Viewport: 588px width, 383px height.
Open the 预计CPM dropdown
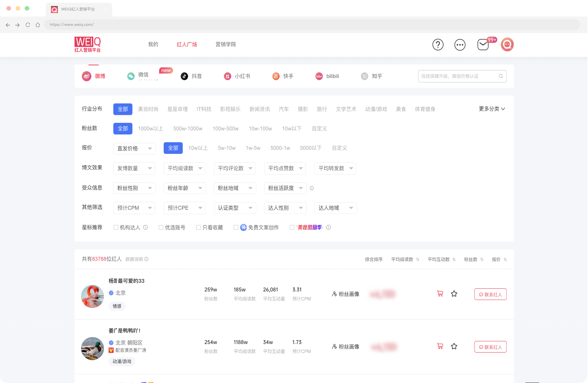tap(134, 208)
